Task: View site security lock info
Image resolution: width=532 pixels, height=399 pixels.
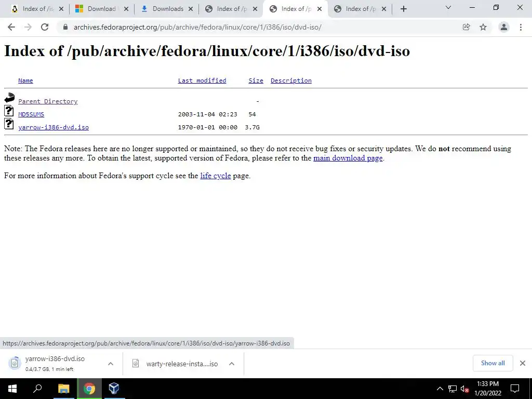Action: pos(65,27)
